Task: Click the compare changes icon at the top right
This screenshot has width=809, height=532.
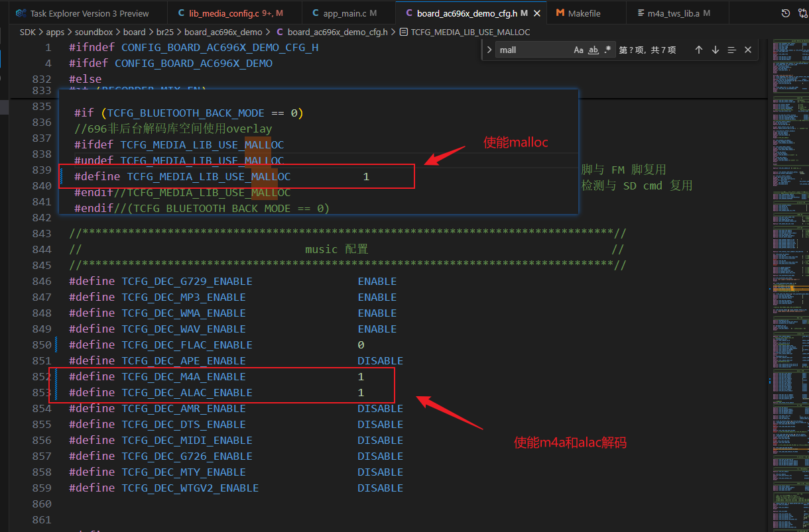Action: (802, 13)
